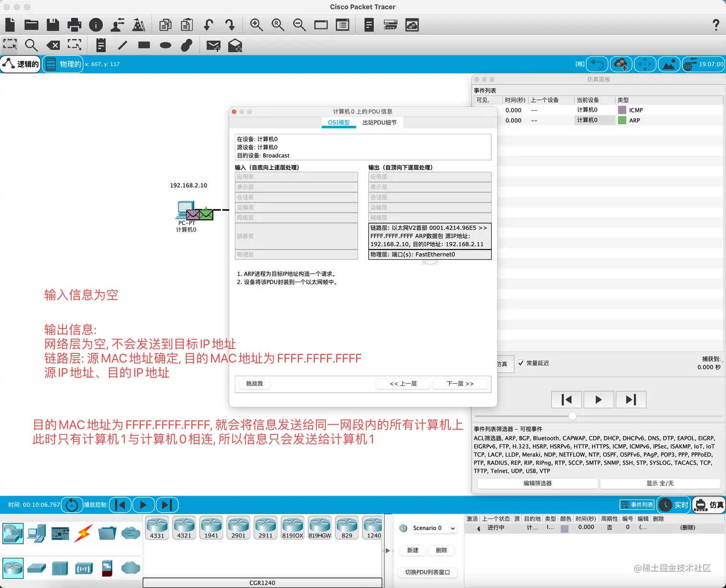Zoom out of the workspace
The image size is (726, 588).
(x=300, y=24)
